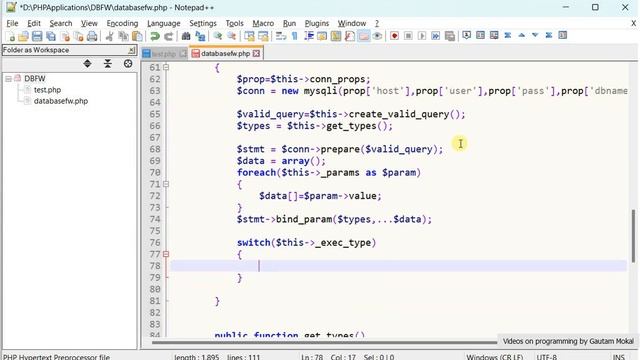
Task: Click the expand all folders arrows icon
Action: (x=87, y=64)
